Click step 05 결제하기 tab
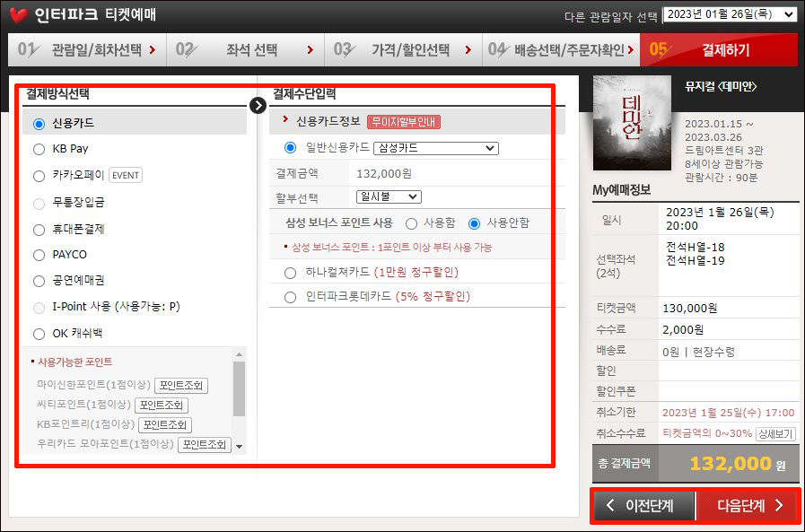The width and height of the screenshot is (805, 532). [x=719, y=49]
